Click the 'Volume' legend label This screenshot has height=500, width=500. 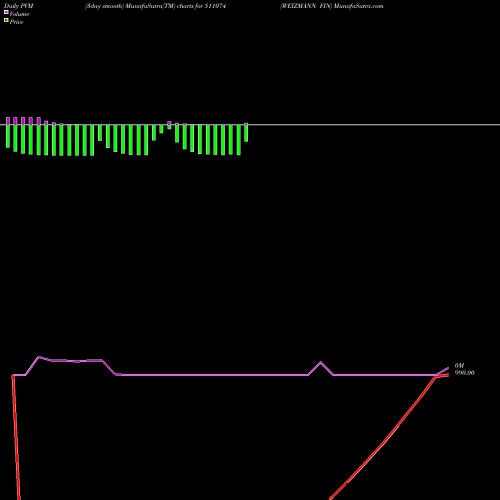point(19,14)
